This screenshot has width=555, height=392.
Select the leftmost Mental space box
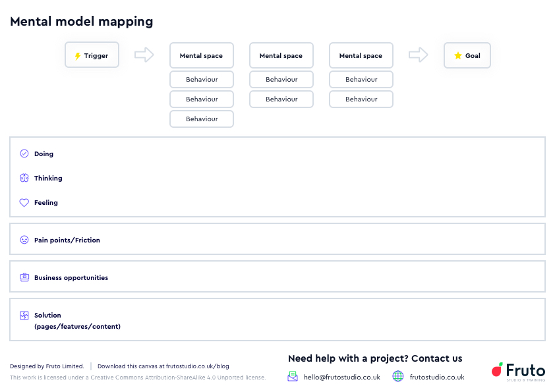(201, 56)
